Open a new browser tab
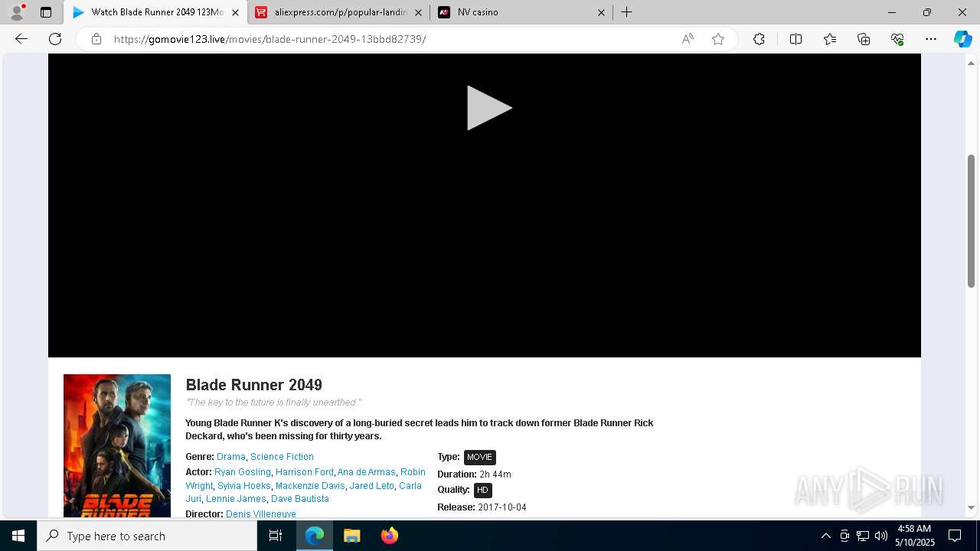 (626, 12)
